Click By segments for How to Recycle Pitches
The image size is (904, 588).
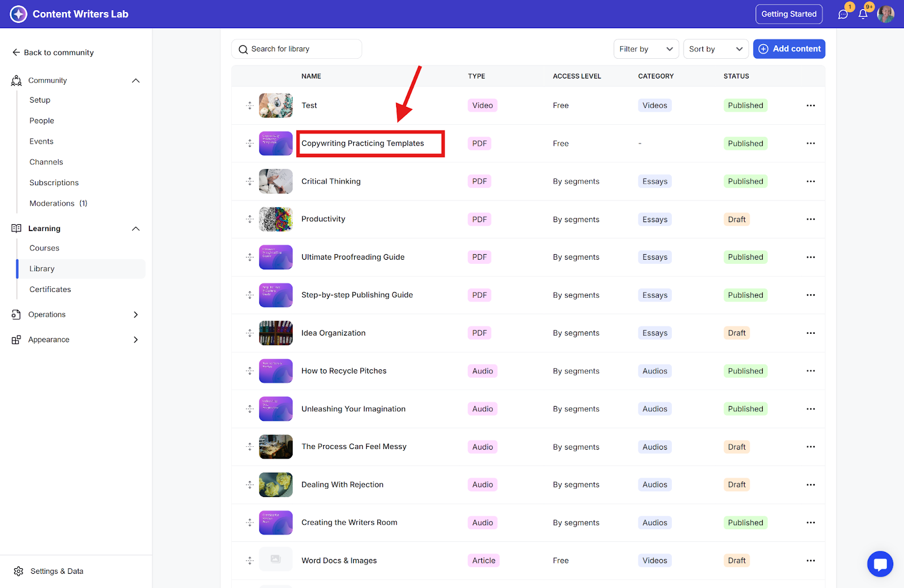[x=576, y=371]
